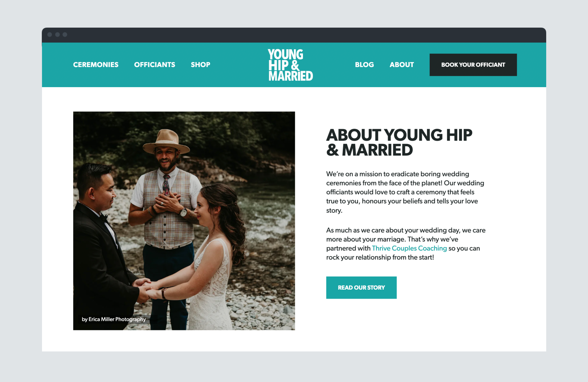The height and width of the screenshot is (382, 588).
Task: Click the Young Hip & Married logo
Action: [290, 65]
